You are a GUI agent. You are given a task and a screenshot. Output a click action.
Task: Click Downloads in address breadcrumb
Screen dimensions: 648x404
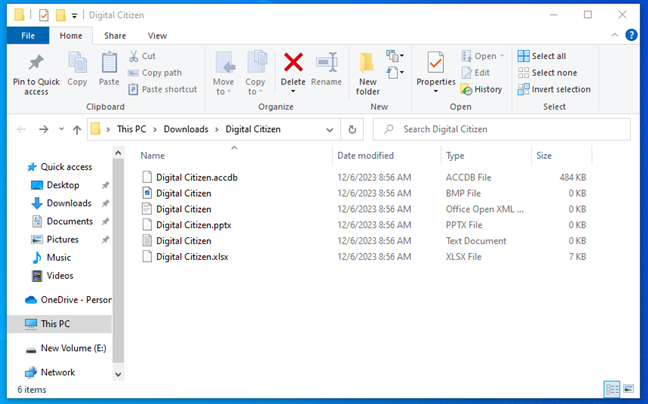186,129
